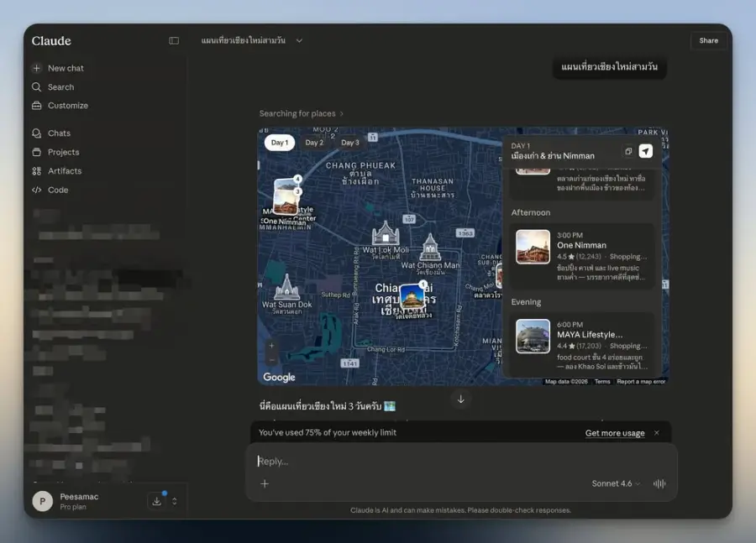Click the navigation arrow icon in Day 1 panel
This screenshot has height=543, width=756.
tap(646, 151)
